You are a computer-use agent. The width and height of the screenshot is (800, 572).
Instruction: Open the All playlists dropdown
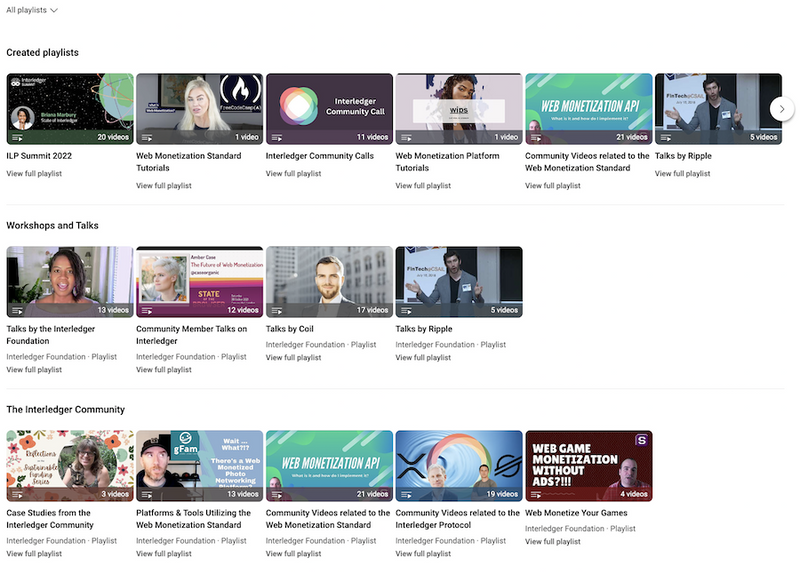(31, 10)
